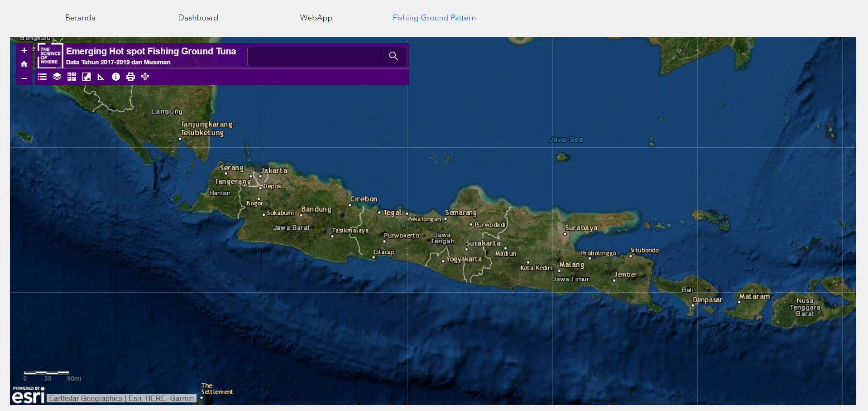Viewport: 868px width, 411px height.
Task: Open the legend list icon
Action: 42,77
